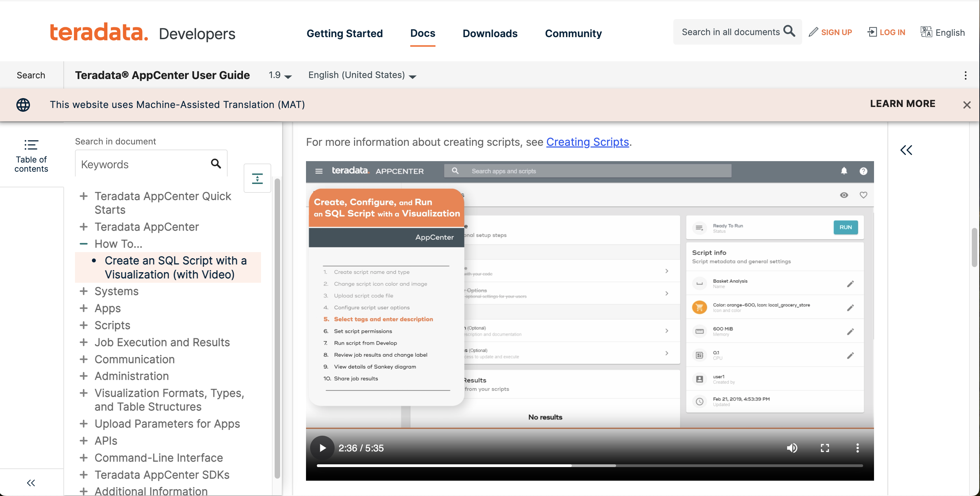Viewport: 980px width, 496px height.
Task: Expand the Scripts tree section
Action: tap(84, 325)
